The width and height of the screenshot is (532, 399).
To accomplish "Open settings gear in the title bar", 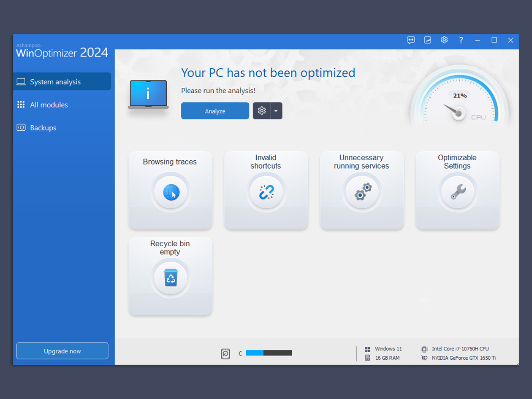I will point(444,40).
